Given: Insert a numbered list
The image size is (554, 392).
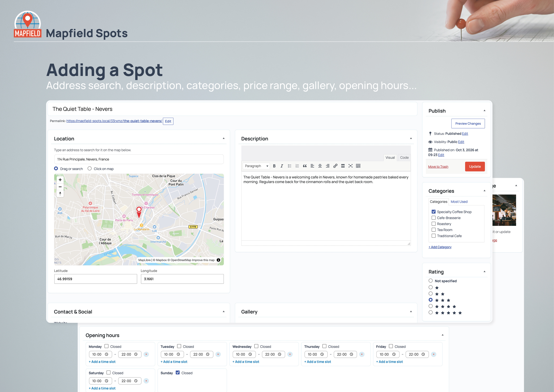Looking at the screenshot, I should pyautogui.click(x=297, y=166).
